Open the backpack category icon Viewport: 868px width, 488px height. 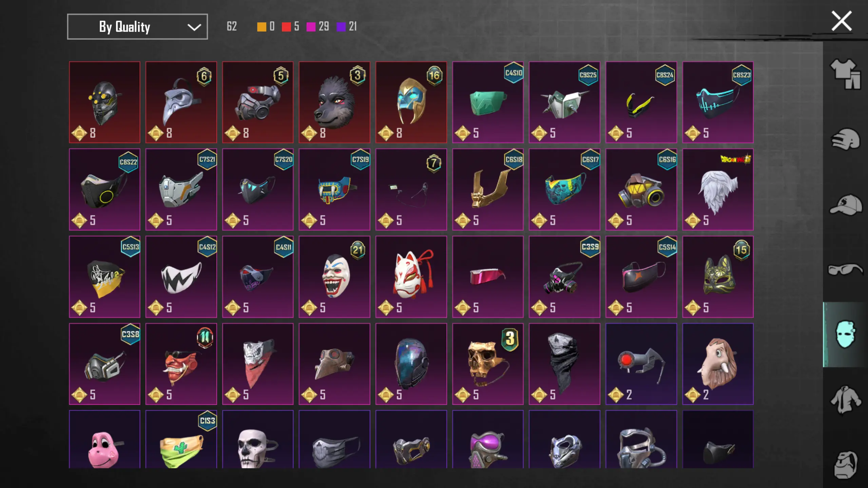pyautogui.click(x=845, y=465)
